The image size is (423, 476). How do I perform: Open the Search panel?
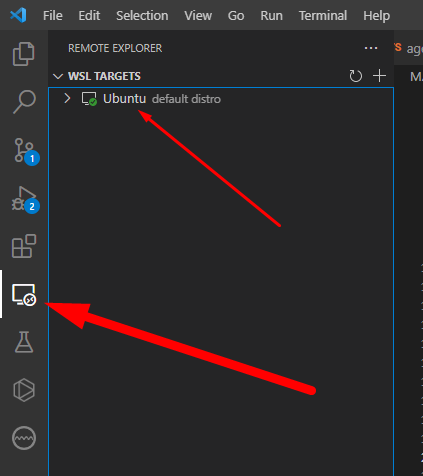pos(24,102)
